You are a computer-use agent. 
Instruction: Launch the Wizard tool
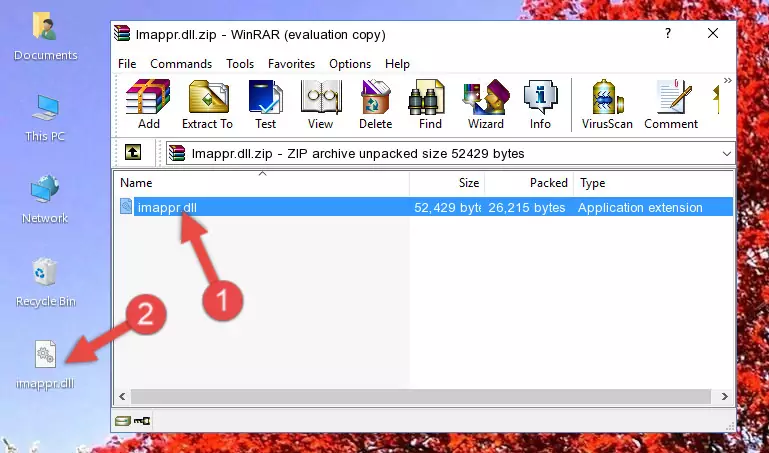[x=486, y=104]
